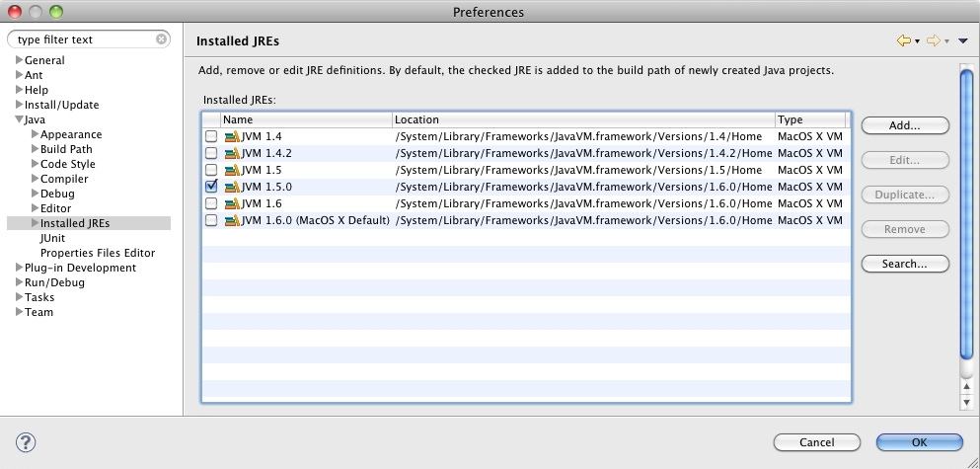Select Properties Files Editor preference page
The width and height of the screenshot is (980, 469).
97,253
